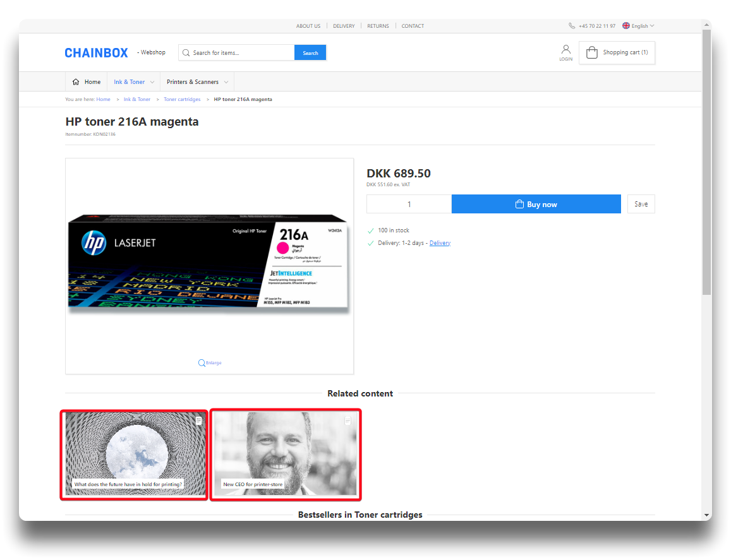Click the 'Related content' heading
The height and width of the screenshot is (560, 731).
coord(360,394)
